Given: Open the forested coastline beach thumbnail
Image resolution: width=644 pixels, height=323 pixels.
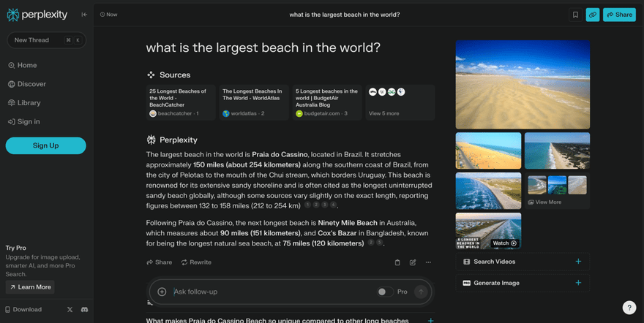Looking at the screenshot, I should point(557,151).
